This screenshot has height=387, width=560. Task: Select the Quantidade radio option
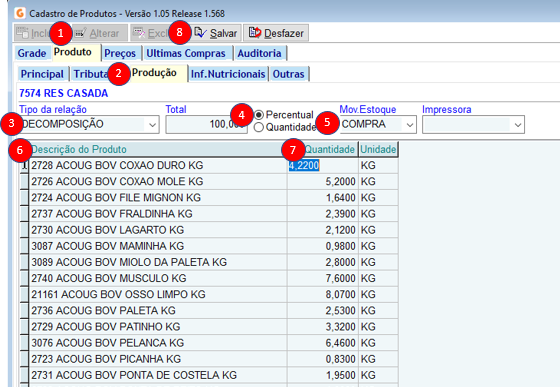click(x=259, y=127)
